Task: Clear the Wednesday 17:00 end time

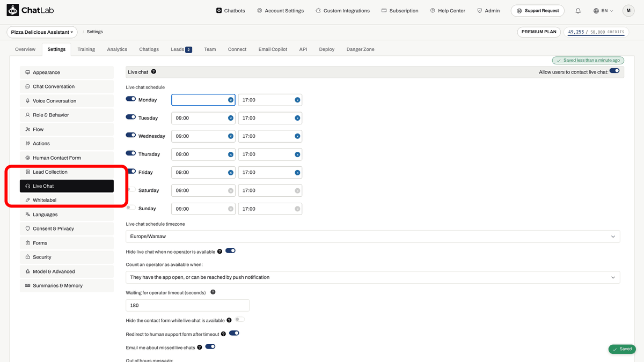Action: 297,136
